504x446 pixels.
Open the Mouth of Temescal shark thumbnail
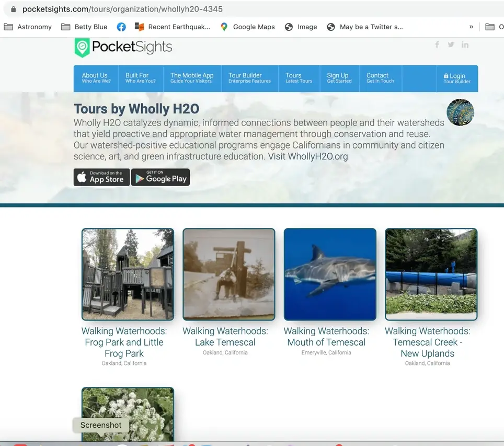click(x=330, y=274)
